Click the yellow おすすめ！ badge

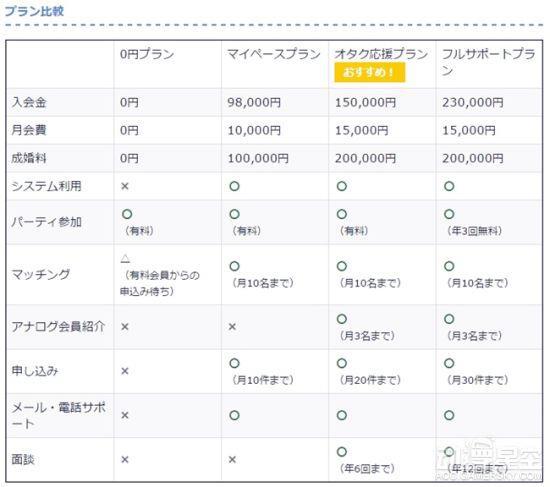(370, 72)
